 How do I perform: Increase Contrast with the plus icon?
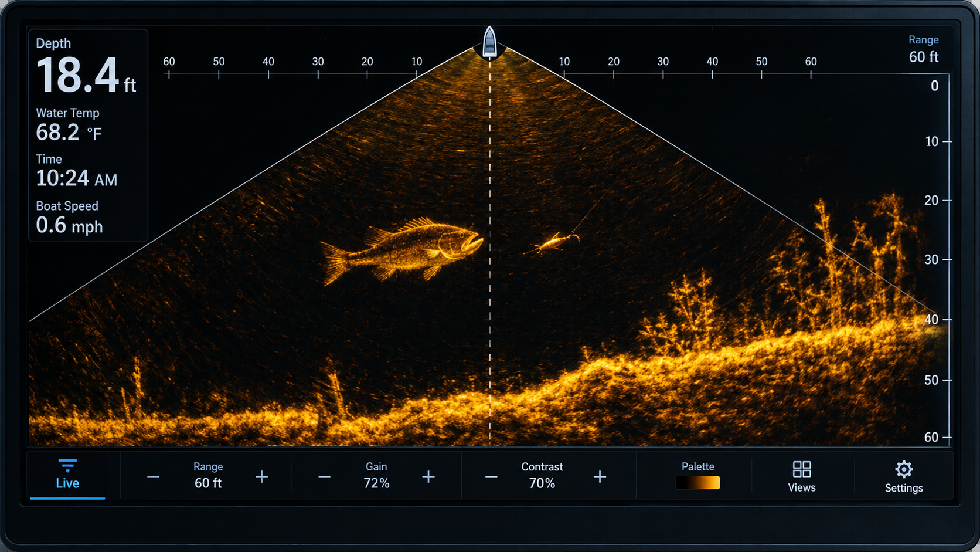600,477
